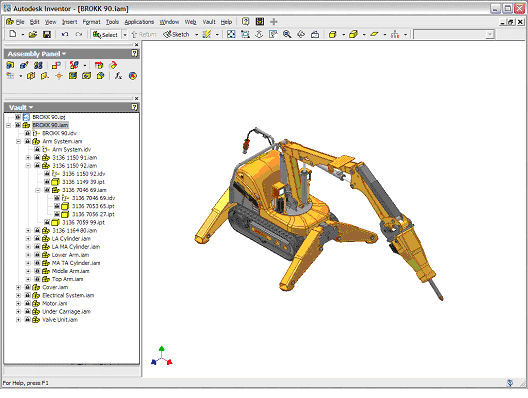Select Under Carriage.iam in the tree
Screen dimensions: 528x398
(66, 311)
